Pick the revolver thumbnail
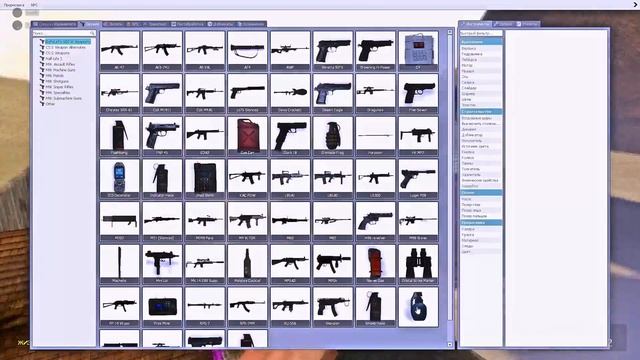The width and height of the screenshot is (640, 360). (376, 221)
